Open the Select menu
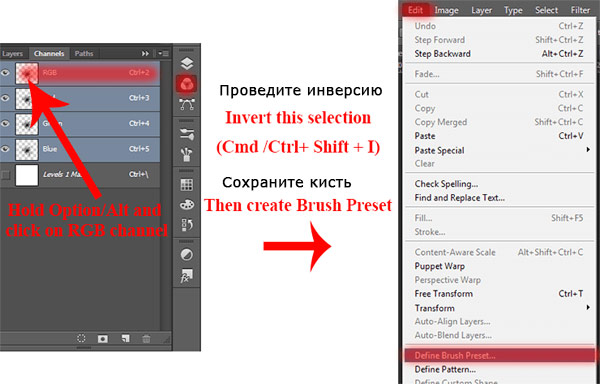600x384 pixels. [546, 10]
